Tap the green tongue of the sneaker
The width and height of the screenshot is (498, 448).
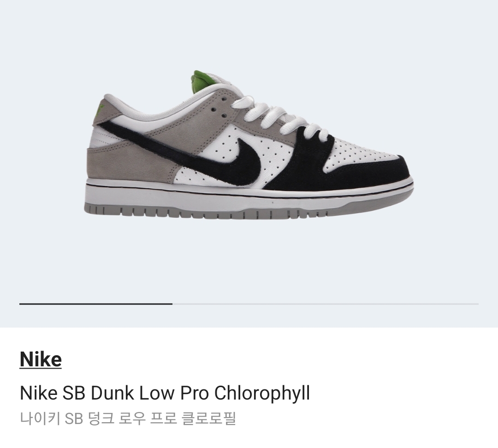pyautogui.click(x=203, y=80)
